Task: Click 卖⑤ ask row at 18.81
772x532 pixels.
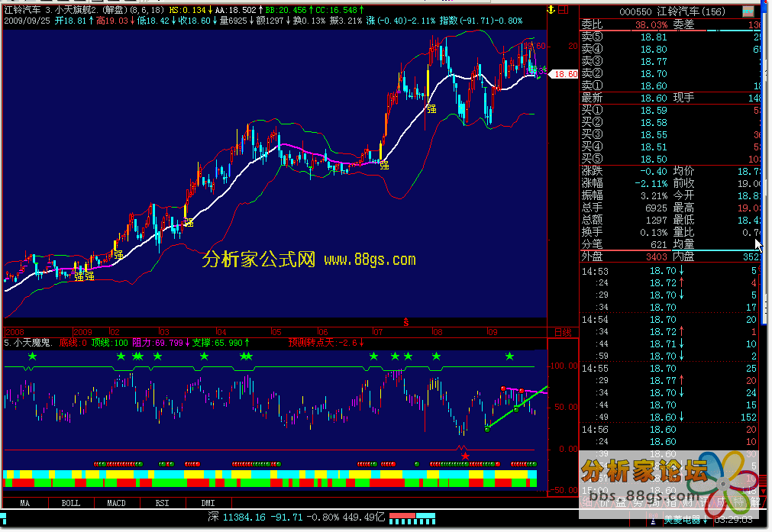Action: pos(670,37)
